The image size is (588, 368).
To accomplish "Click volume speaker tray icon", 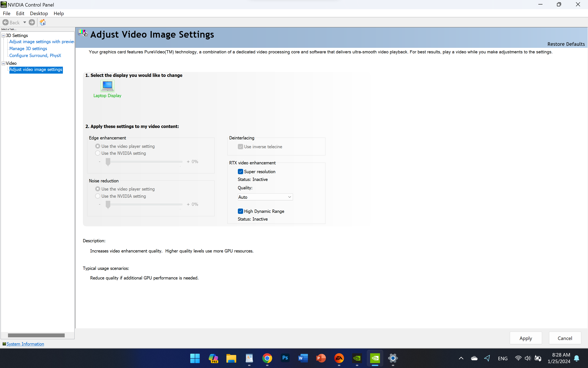I will coord(528,358).
